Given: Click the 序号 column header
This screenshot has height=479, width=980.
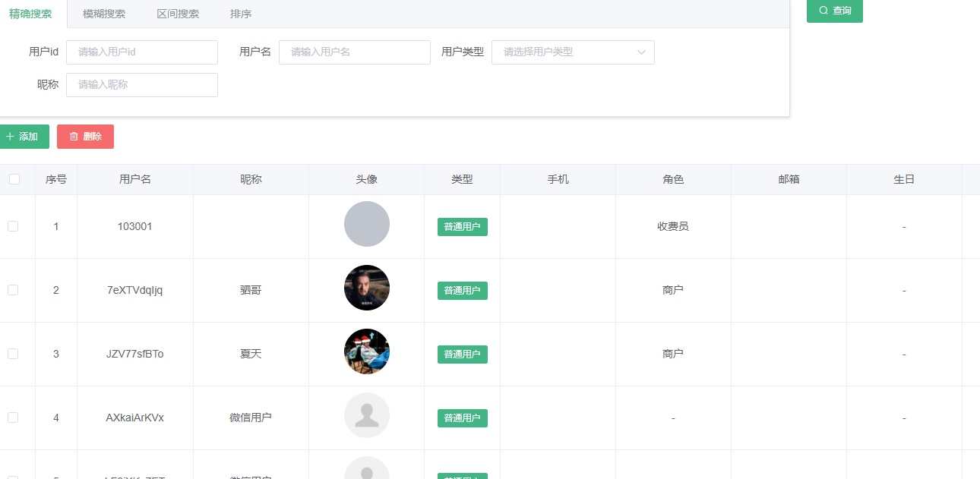Looking at the screenshot, I should click(x=56, y=180).
